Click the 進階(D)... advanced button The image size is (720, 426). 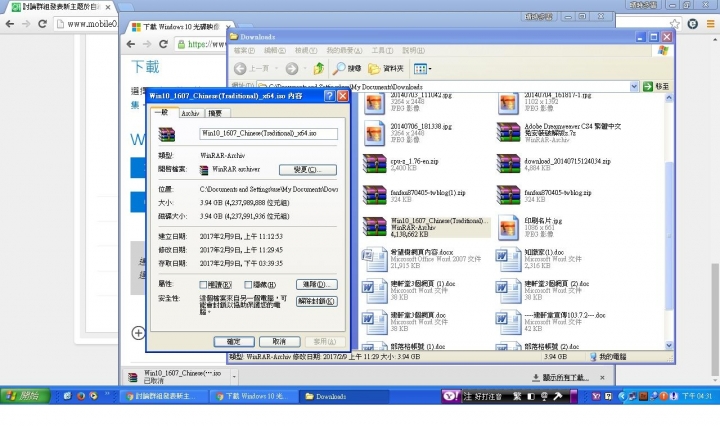[x=317, y=285]
